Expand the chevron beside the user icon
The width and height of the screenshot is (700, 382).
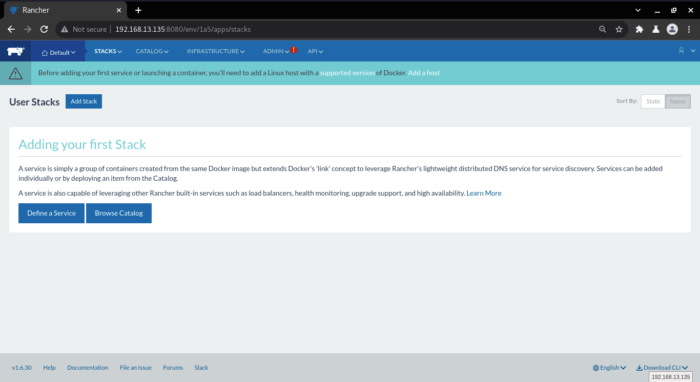coord(693,50)
